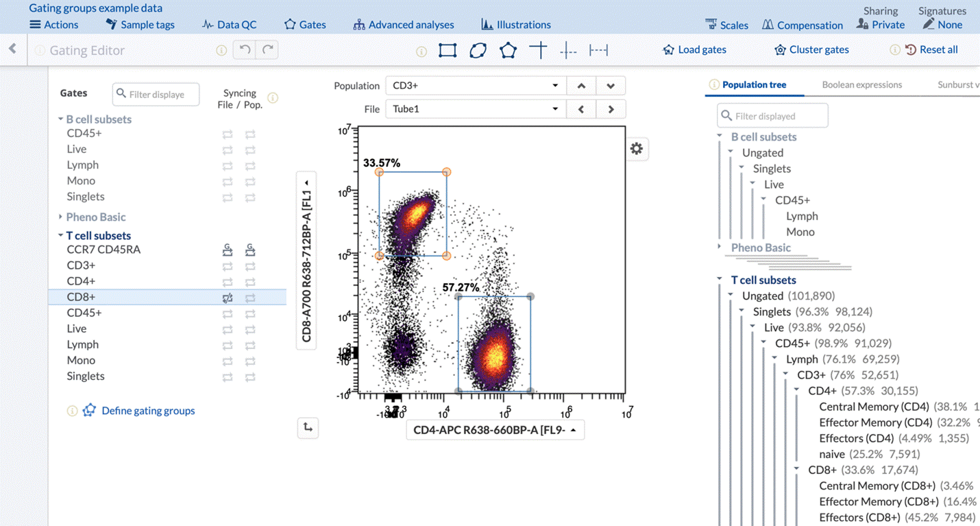This screenshot has width=980, height=526.
Task: Click the Gates filter input field
Action: tap(156, 94)
